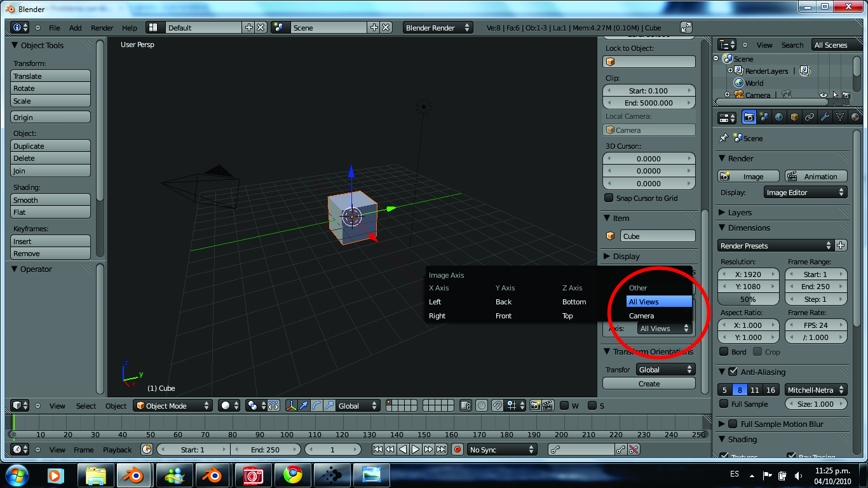
Task: Click the Camera restrict-render icon in outliner
Action: 846,95
